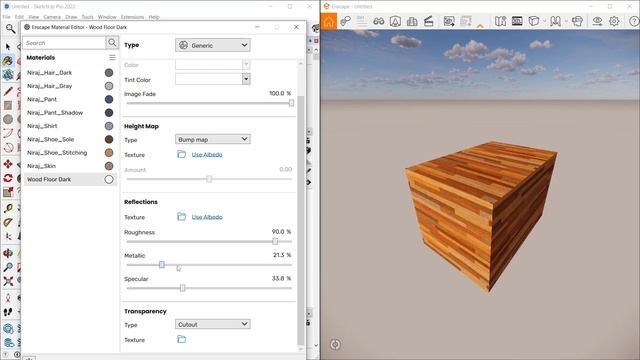This screenshot has height=360, width=640.
Task: Open the Height Map Type Bump map dropdown
Action: [x=213, y=139]
